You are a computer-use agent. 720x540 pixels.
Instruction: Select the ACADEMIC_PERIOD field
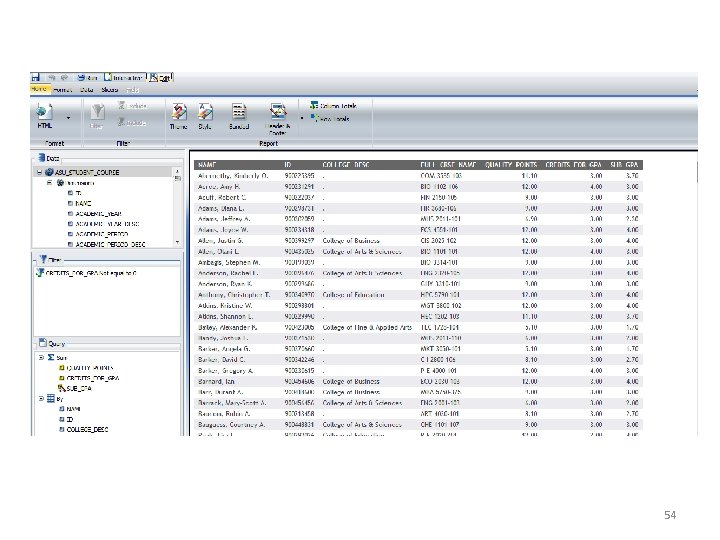98,234
